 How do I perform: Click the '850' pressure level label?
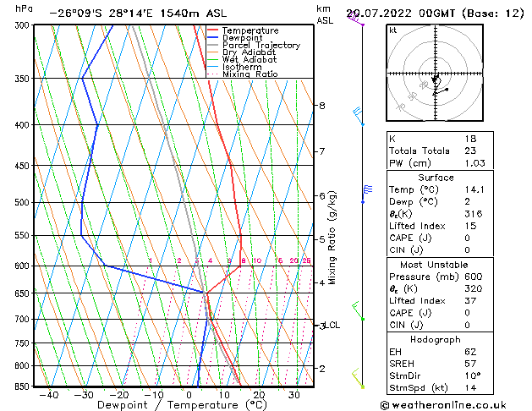pyautogui.click(x=24, y=386)
